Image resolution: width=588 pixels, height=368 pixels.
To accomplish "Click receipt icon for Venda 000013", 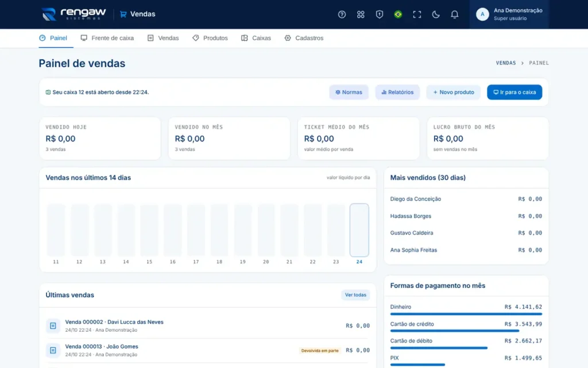I will point(53,350).
